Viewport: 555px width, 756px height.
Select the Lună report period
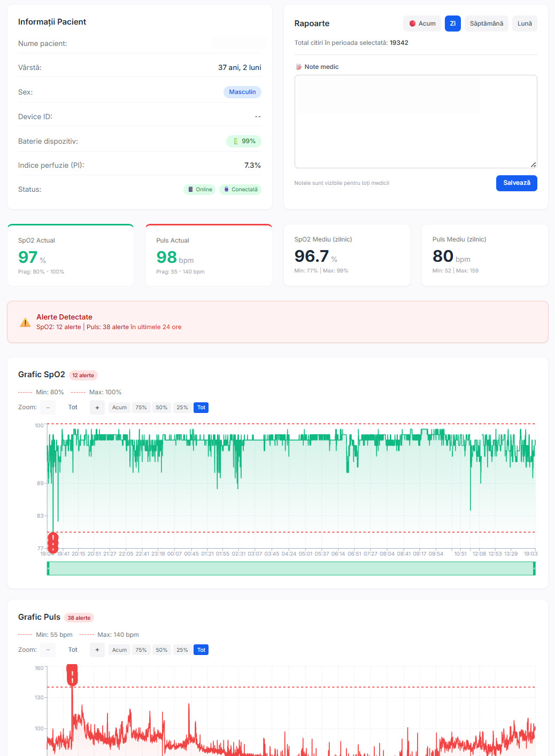(525, 24)
